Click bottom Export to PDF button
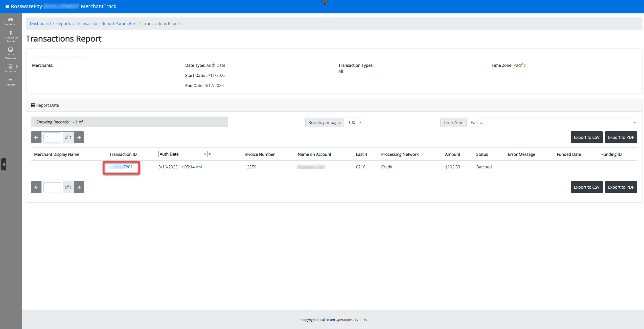 (x=621, y=187)
